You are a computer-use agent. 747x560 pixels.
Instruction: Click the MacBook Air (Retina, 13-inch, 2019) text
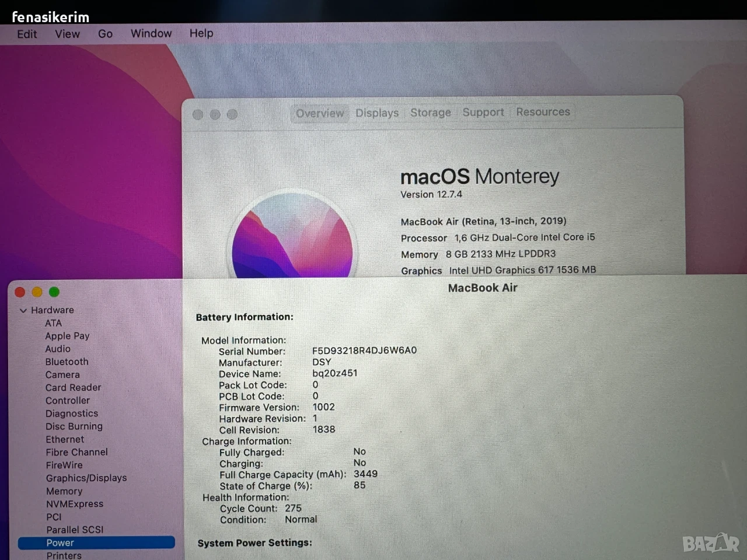click(x=484, y=221)
